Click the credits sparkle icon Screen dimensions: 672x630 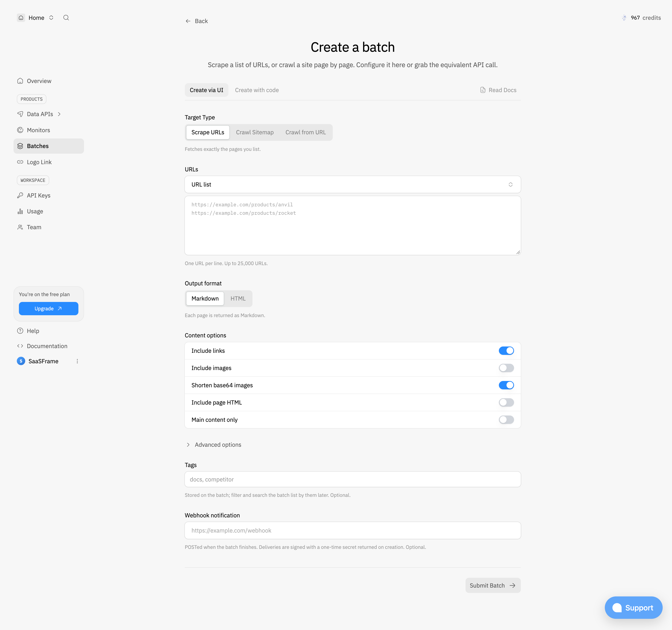[x=624, y=18]
